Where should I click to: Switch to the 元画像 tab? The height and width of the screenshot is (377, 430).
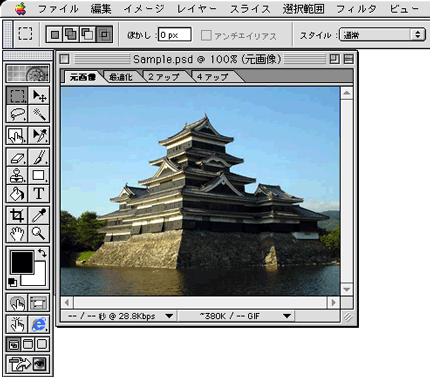(83, 77)
